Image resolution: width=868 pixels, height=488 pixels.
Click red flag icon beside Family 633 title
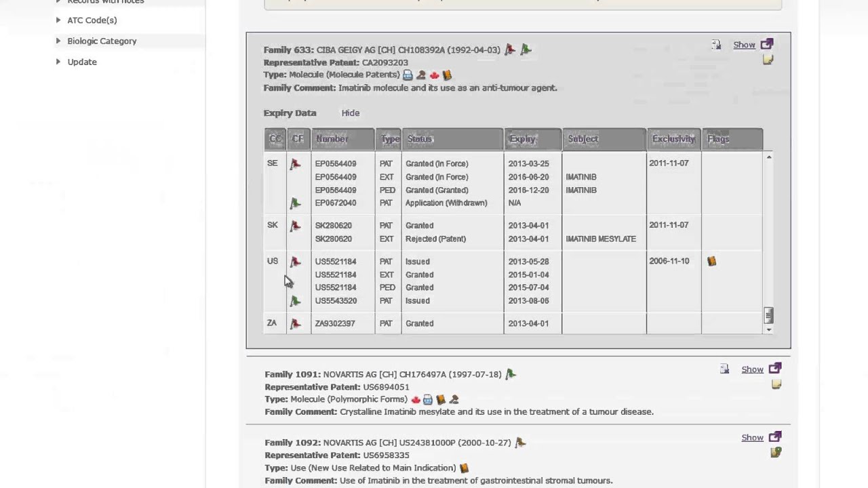coord(510,49)
